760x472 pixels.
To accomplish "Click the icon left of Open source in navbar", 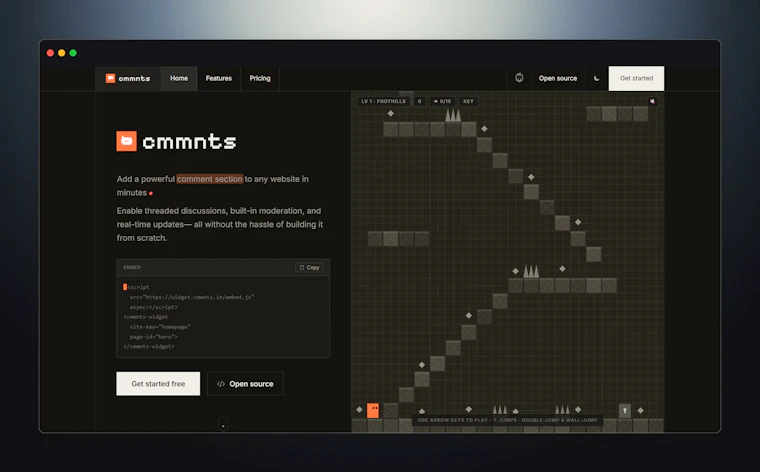I will [x=519, y=78].
